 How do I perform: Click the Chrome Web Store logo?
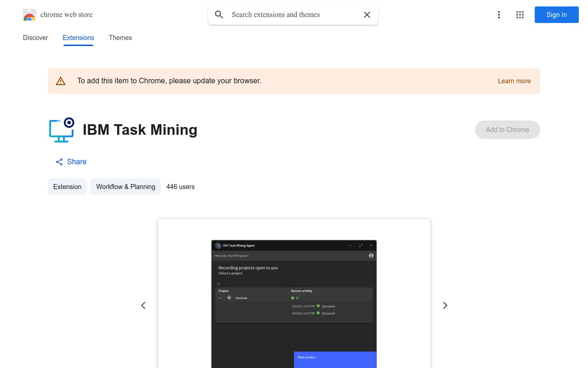click(x=29, y=15)
